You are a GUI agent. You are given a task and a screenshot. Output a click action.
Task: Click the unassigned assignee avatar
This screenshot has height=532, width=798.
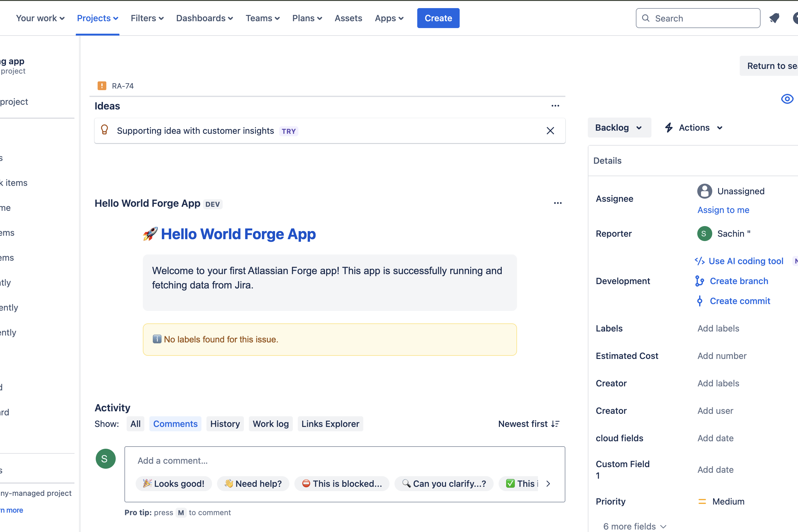(x=704, y=191)
